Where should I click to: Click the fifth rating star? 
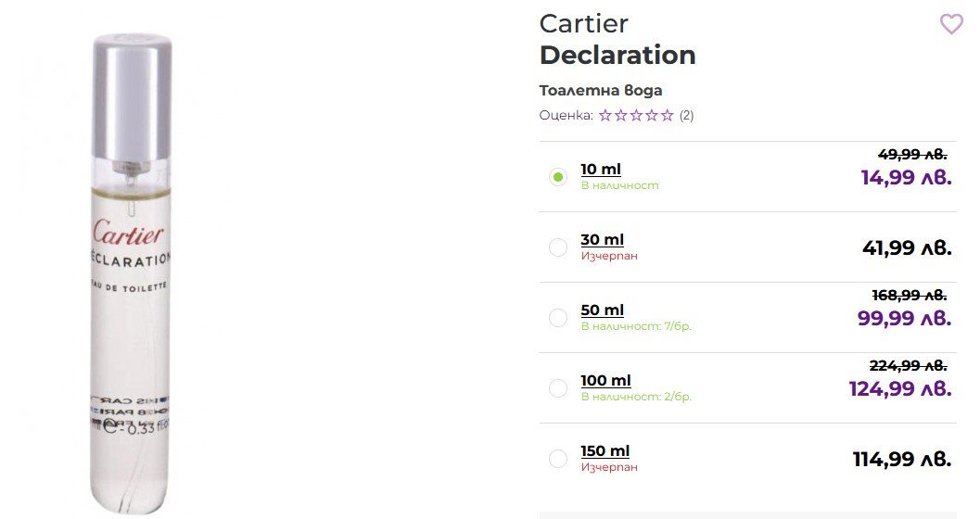[667, 116]
